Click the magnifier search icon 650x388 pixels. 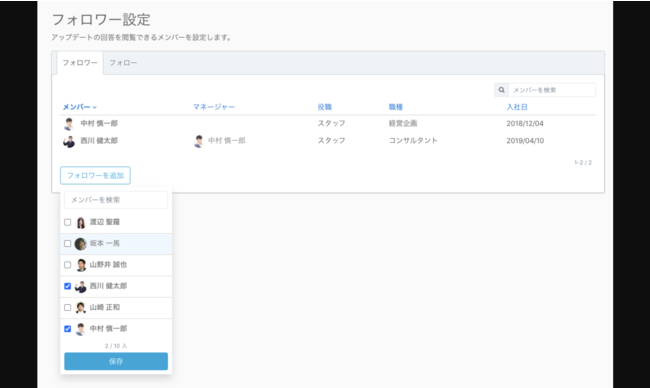(x=502, y=90)
